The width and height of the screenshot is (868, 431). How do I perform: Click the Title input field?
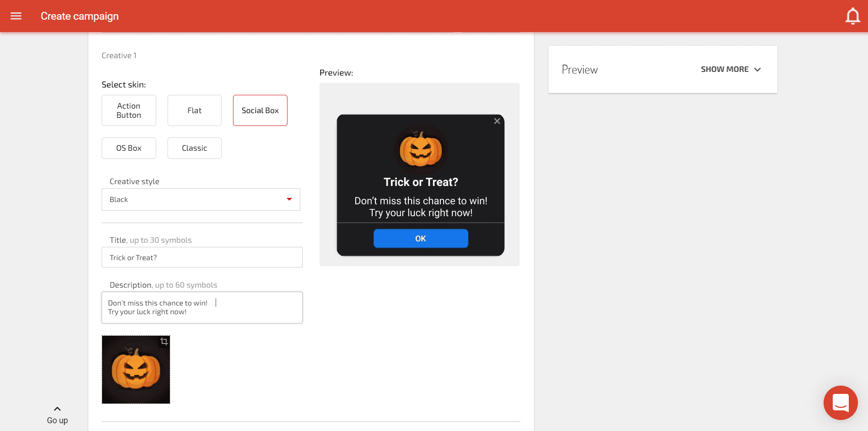[x=202, y=257]
